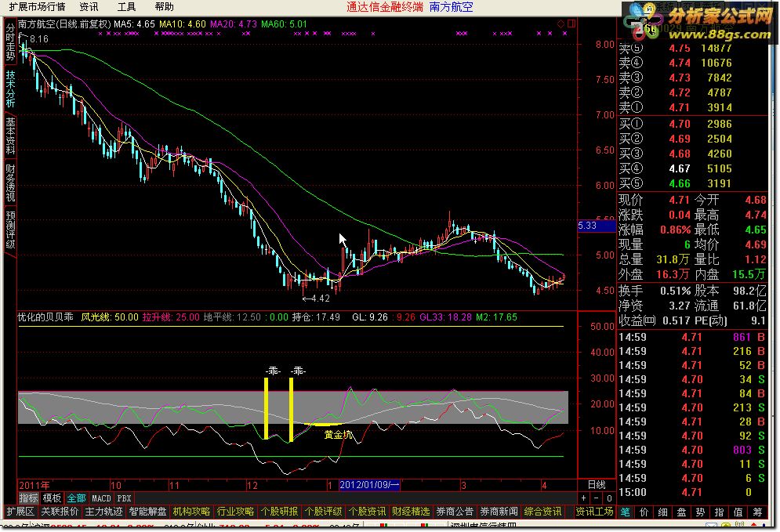Click the 卖④ 4.74 ask row
The image size is (780, 532).
click(692, 63)
